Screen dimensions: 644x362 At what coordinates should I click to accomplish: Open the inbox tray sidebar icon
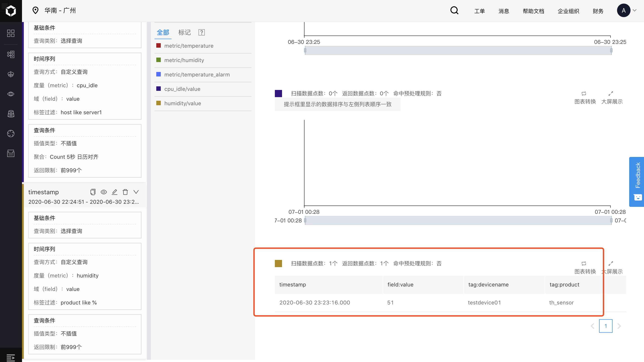(11, 153)
